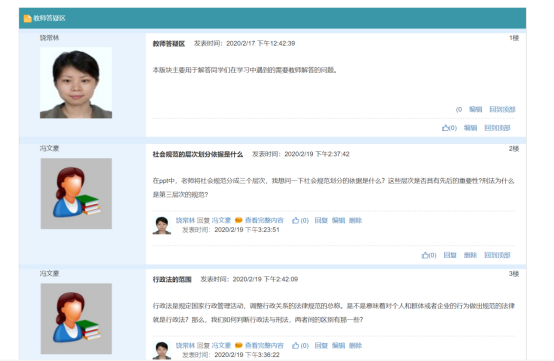Click 编辑 link at bottom of first floor post
The image size is (554, 361).
tap(470, 128)
